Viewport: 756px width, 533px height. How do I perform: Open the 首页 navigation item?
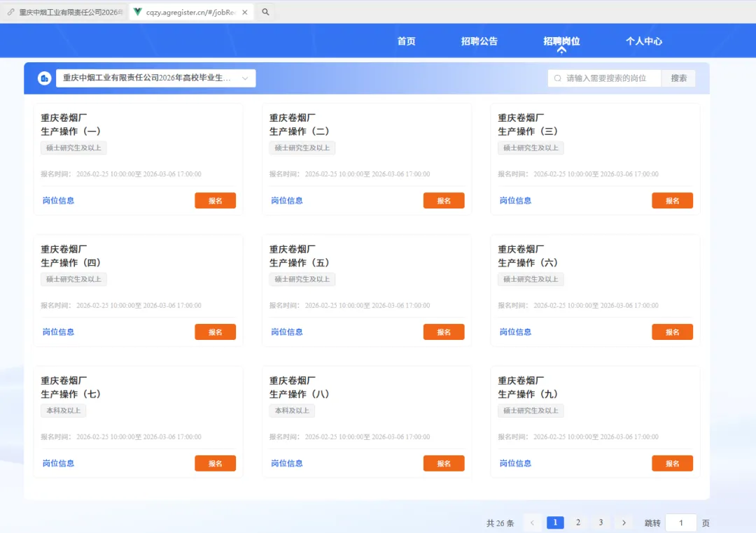pos(406,41)
